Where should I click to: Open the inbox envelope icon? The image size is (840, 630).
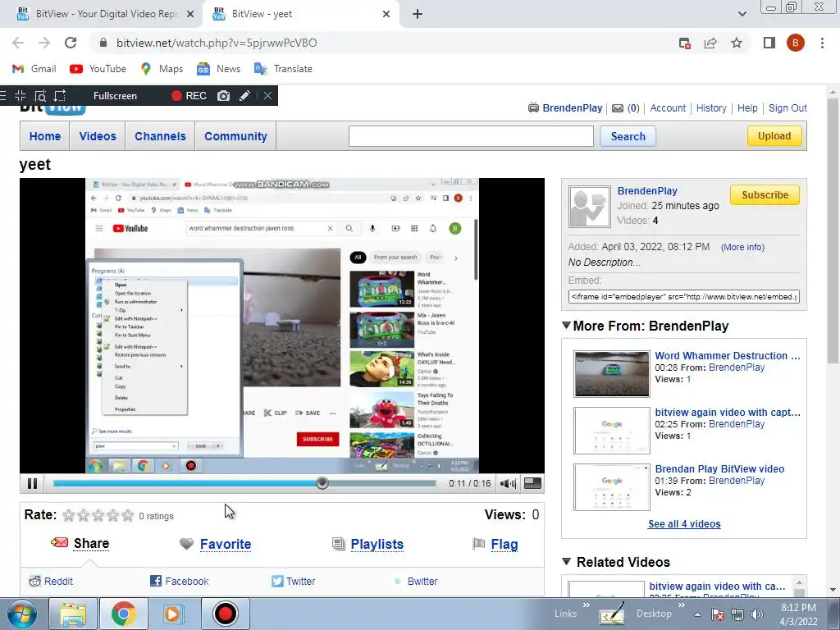618,108
